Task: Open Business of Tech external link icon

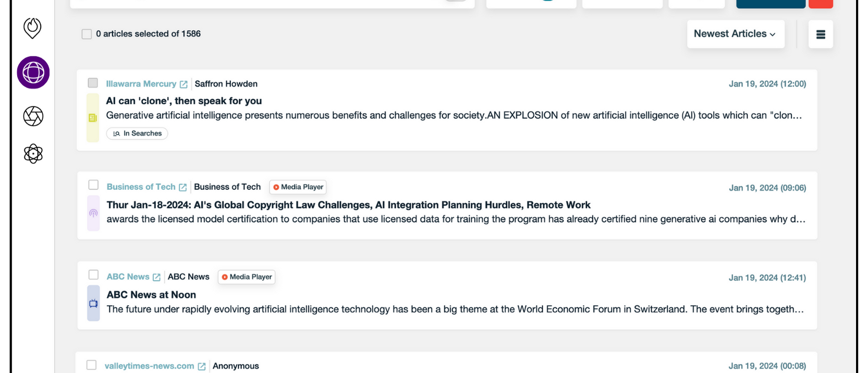Action: [183, 187]
